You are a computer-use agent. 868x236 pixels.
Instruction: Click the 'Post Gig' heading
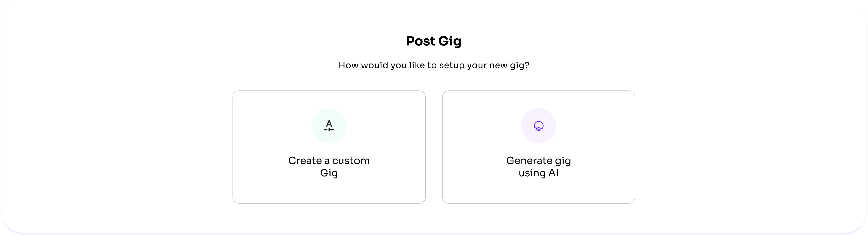click(x=434, y=41)
